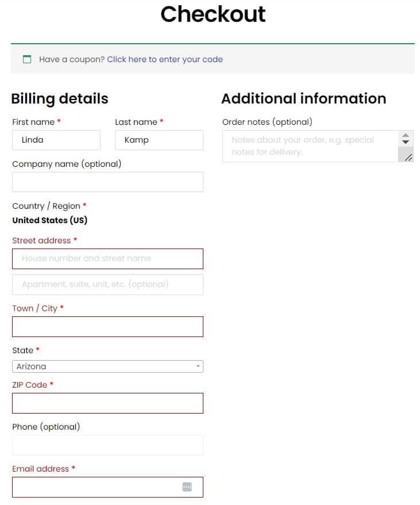The image size is (420, 505).
Task: Click the 'Company name (optional)' label
Action: click(67, 164)
